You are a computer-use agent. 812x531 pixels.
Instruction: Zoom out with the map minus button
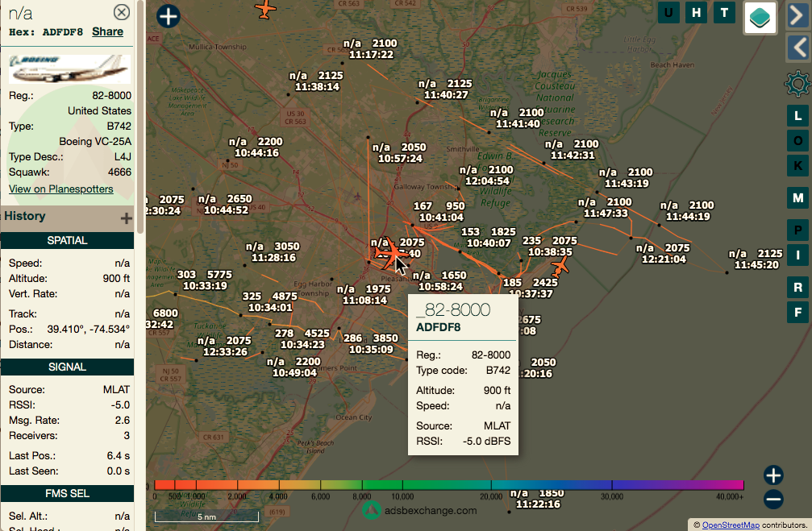[773, 500]
